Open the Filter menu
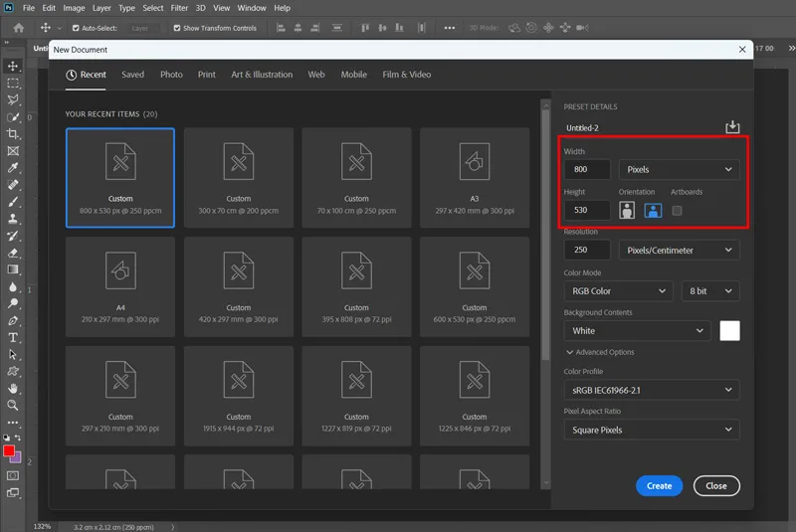 tap(179, 8)
